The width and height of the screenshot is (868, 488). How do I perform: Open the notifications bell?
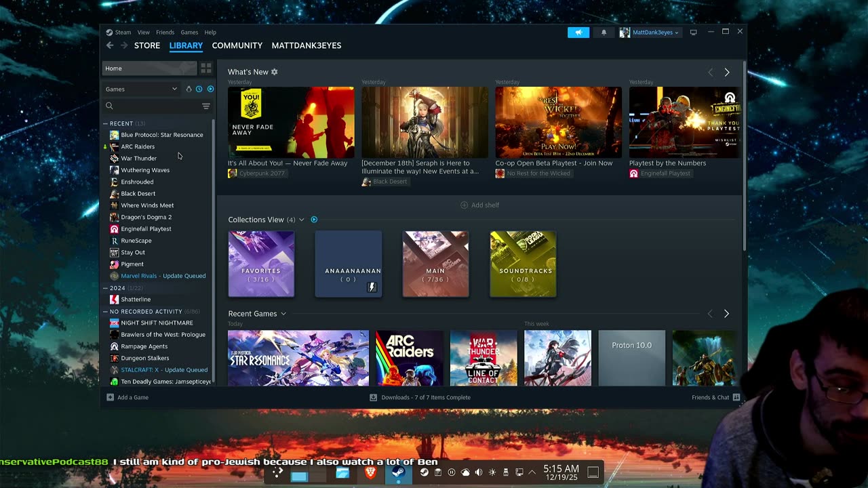604,33
